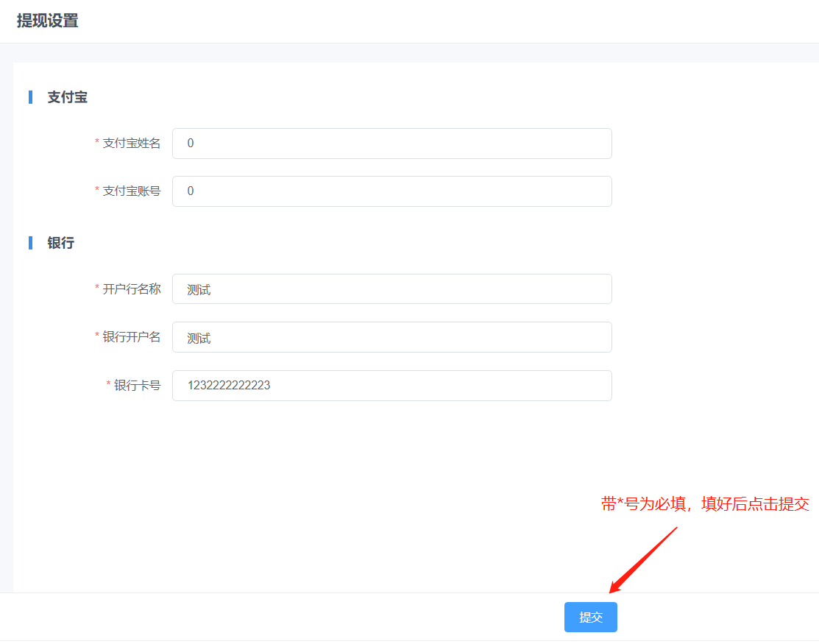Focus the 支付宝账号 input field
Viewport: 819px width, 644px height.
point(391,191)
